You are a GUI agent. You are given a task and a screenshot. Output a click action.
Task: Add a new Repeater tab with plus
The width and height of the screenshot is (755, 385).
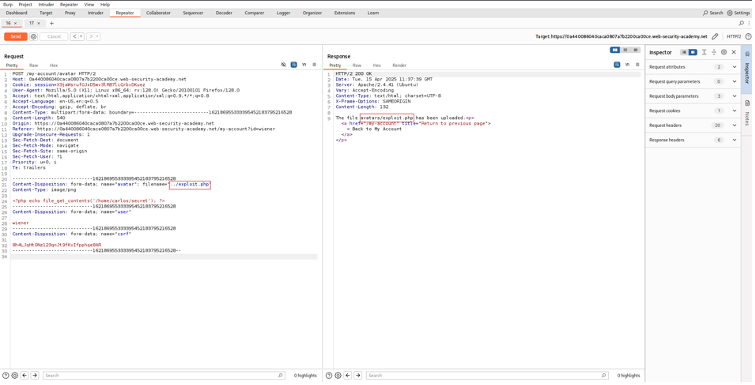click(x=52, y=23)
